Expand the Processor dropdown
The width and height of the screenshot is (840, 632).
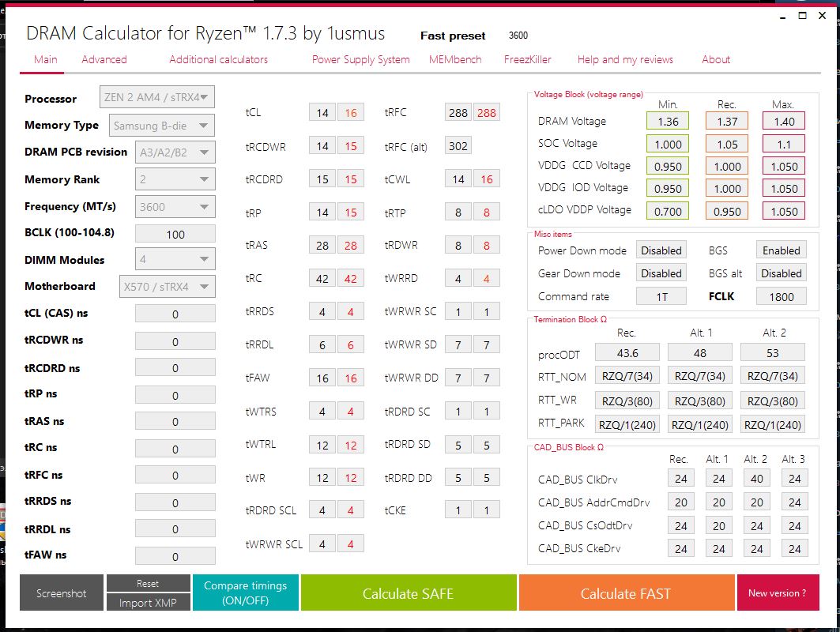[157, 97]
